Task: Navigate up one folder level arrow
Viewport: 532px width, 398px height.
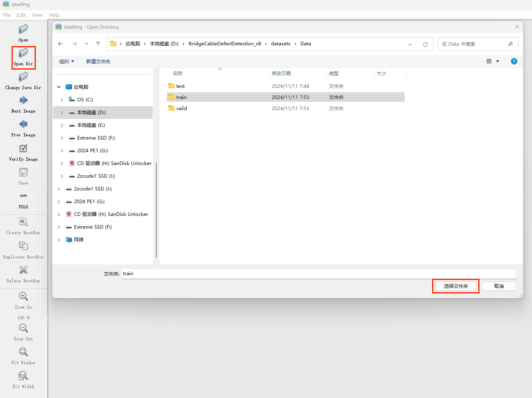Action: (x=98, y=44)
